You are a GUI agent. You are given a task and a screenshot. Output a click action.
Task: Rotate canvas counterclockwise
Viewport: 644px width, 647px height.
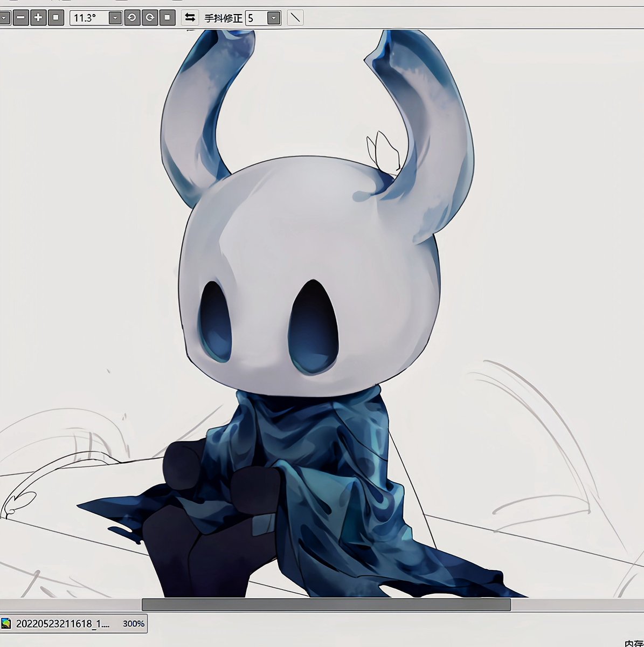click(132, 18)
